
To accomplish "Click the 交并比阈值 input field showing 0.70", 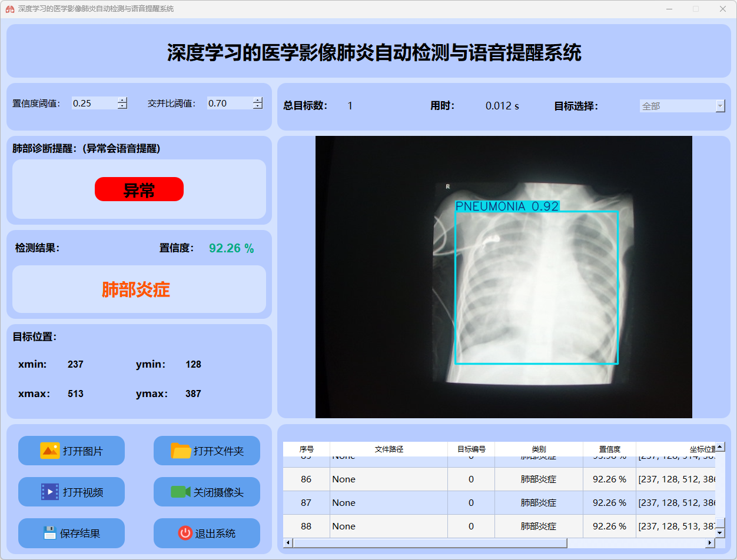I will 229,104.
